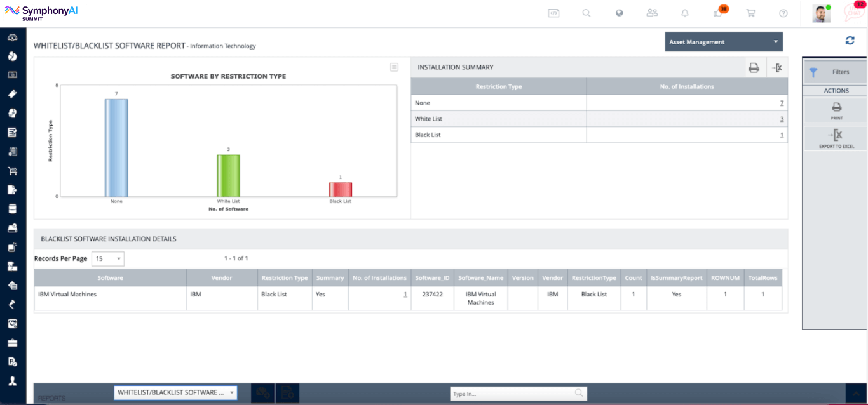Sort by Restriction Type column in details table
Screen dimensions: 868x405
pos(285,278)
